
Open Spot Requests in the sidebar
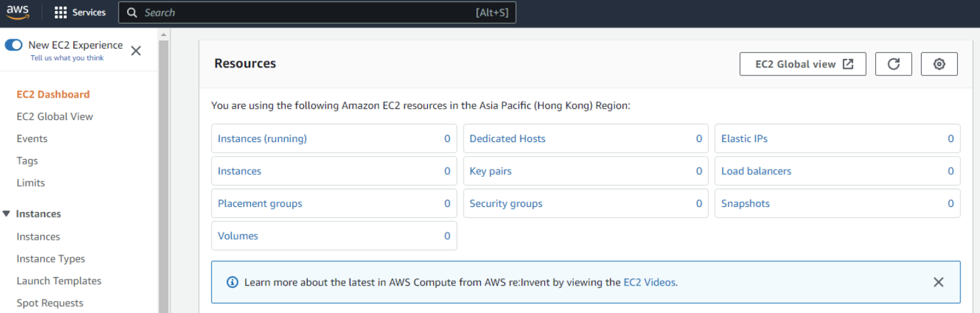(50, 303)
